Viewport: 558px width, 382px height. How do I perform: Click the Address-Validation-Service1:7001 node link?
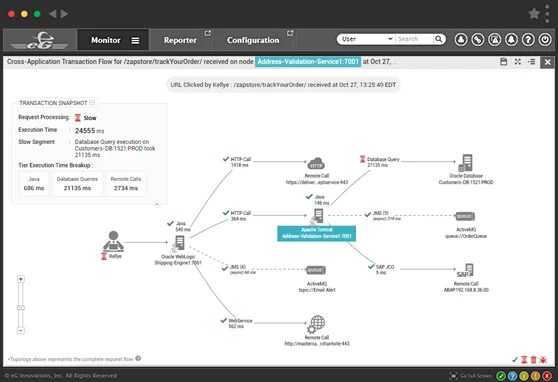[308, 62]
